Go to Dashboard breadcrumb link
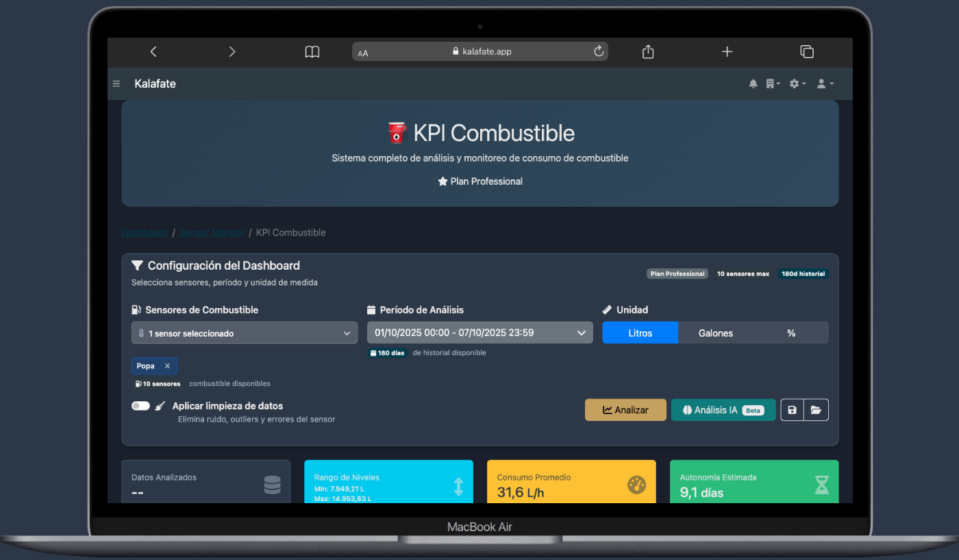The image size is (959, 560). point(145,233)
